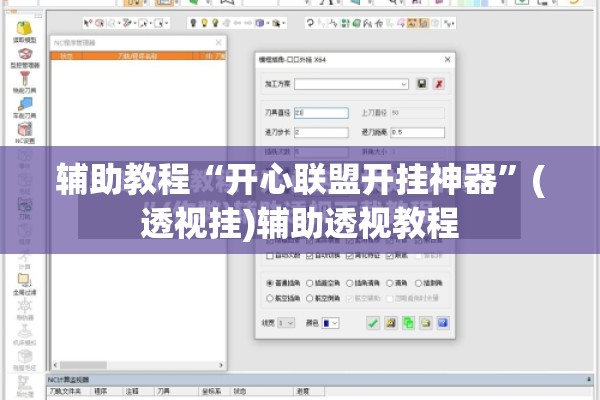Open the dropdown arrow at the right toolbar's end

click(x=453, y=24)
